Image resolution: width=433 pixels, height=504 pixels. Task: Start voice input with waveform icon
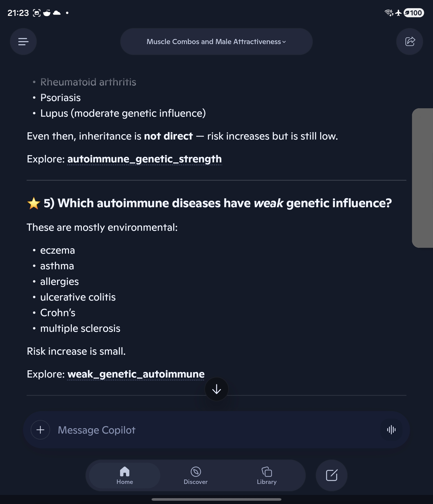tap(391, 430)
